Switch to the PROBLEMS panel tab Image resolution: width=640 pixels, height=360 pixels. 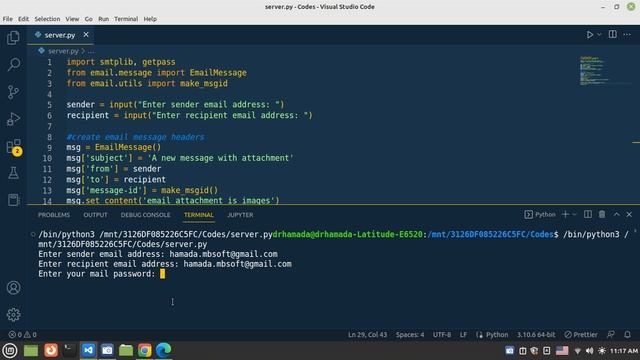point(54,215)
